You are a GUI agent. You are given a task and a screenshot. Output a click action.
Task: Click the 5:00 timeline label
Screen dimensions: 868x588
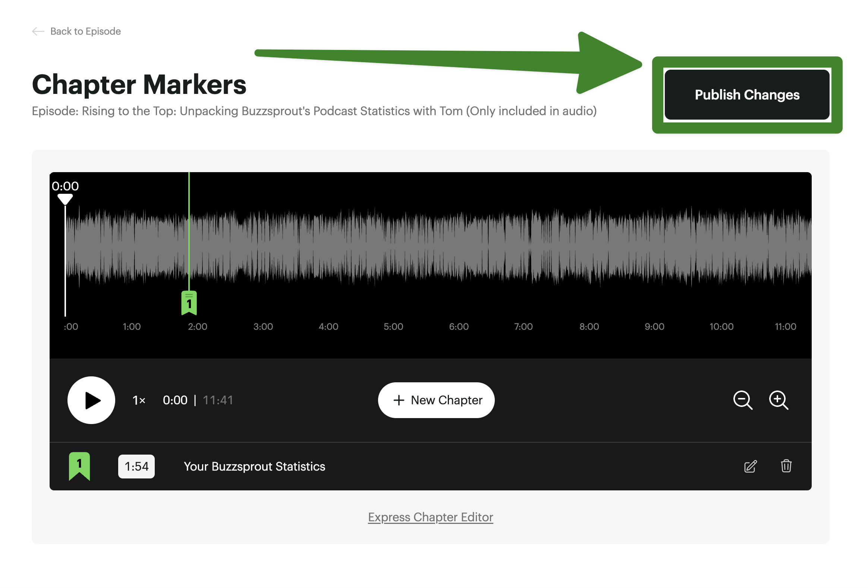[393, 327]
